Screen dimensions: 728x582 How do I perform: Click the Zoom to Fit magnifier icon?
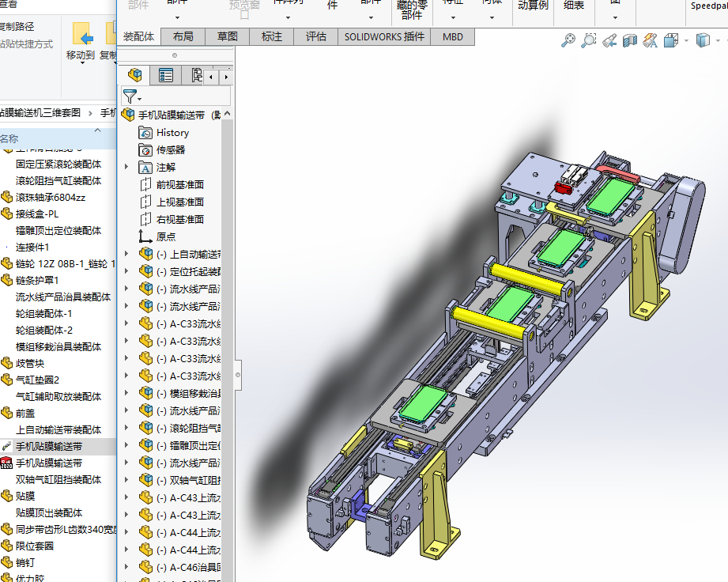tap(568, 40)
